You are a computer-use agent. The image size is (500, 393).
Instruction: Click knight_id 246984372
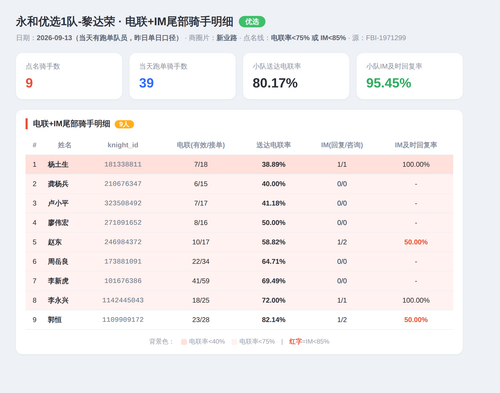pos(123,242)
